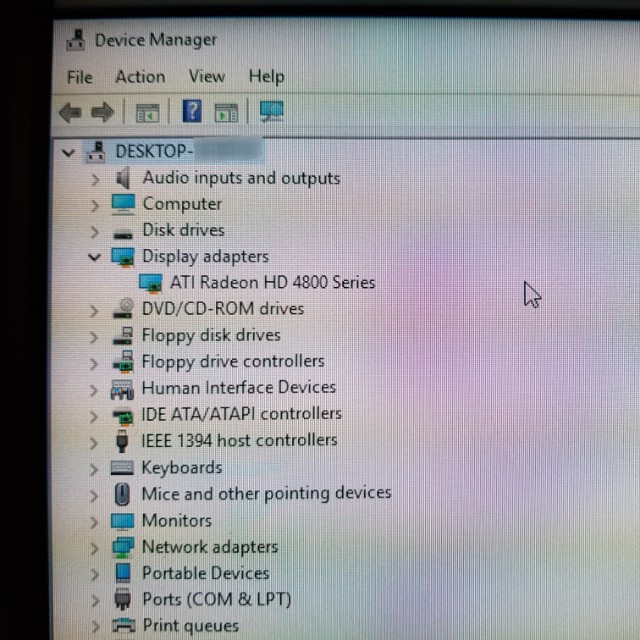The image size is (640, 640).
Task: Click the Portable Devices category icon
Action: (123, 573)
